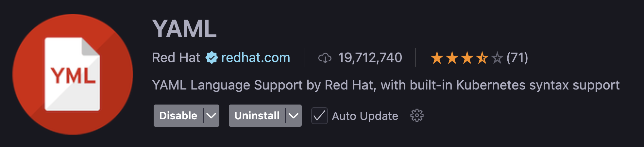The height and width of the screenshot is (147, 644).
Task: Click the Red Hat publisher name
Action: pos(176,58)
